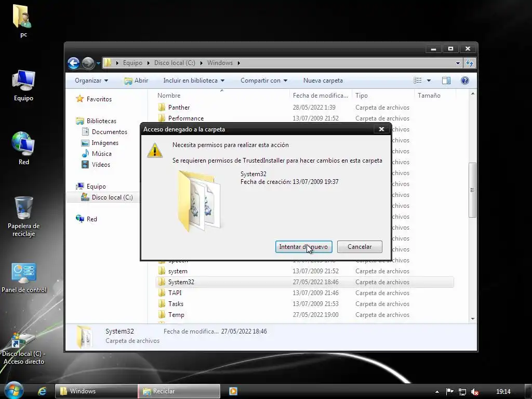The width and height of the screenshot is (532, 399).
Task: Click the Intentar de nuevo button
Action: pyautogui.click(x=303, y=247)
